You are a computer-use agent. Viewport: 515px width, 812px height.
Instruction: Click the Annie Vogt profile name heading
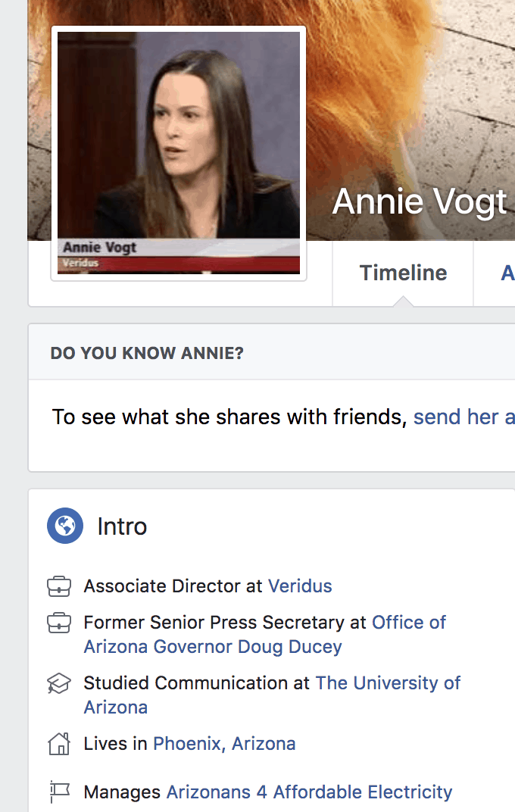[x=420, y=202]
